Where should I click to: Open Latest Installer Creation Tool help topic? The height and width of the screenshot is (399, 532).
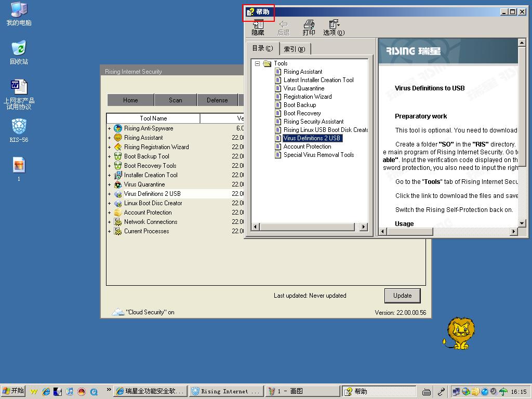318,80
